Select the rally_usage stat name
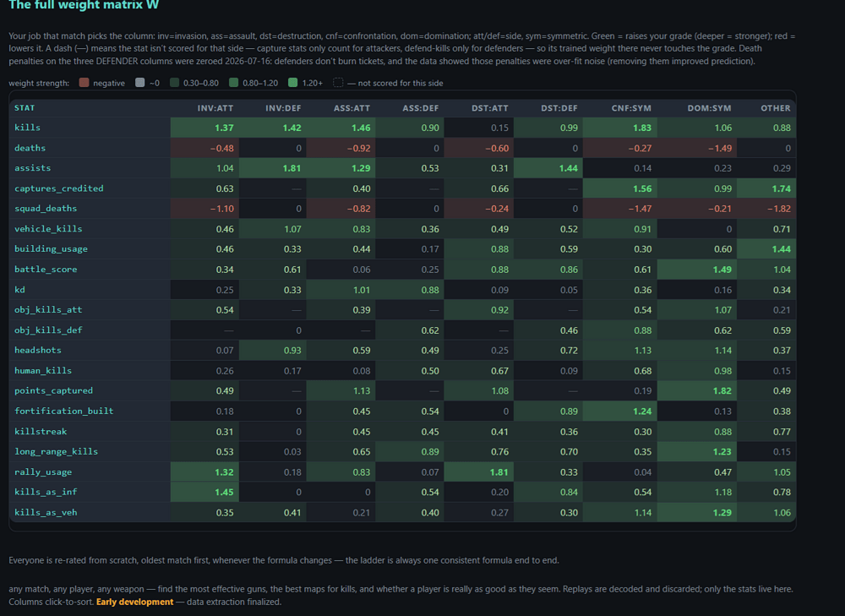Viewport: 845px width, 616px height. point(43,472)
